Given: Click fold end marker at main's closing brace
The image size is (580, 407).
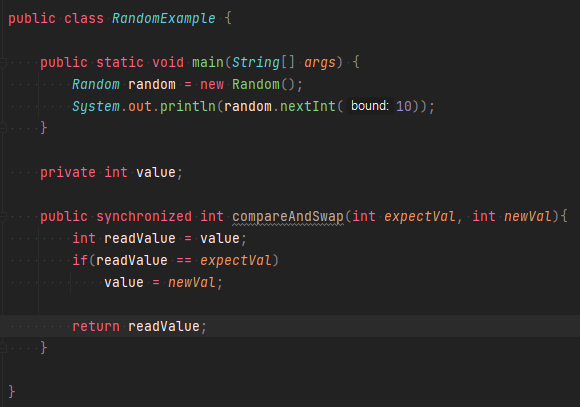Looking at the screenshot, I should tap(3, 128).
